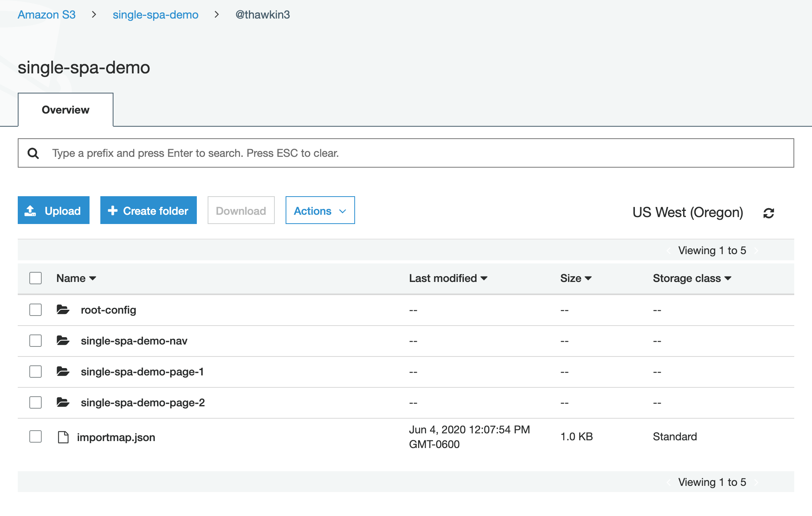The image size is (812, 516).
Task: Sort by Storage class column
Action: tap(692, 278)
